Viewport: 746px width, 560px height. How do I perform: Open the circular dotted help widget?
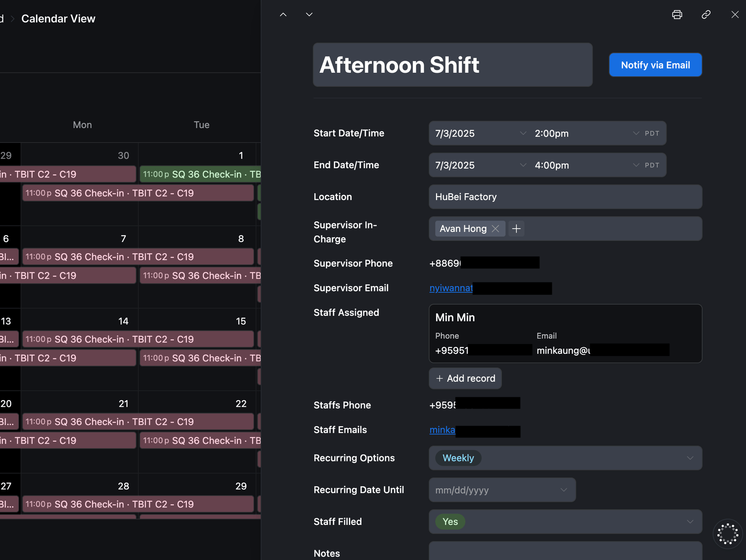(x=727, y=534)
